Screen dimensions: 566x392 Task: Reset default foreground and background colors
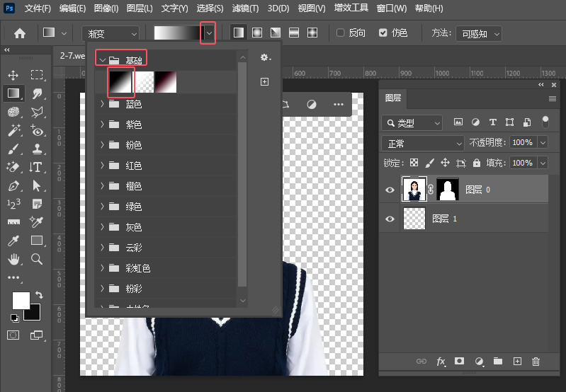(14, 318)
